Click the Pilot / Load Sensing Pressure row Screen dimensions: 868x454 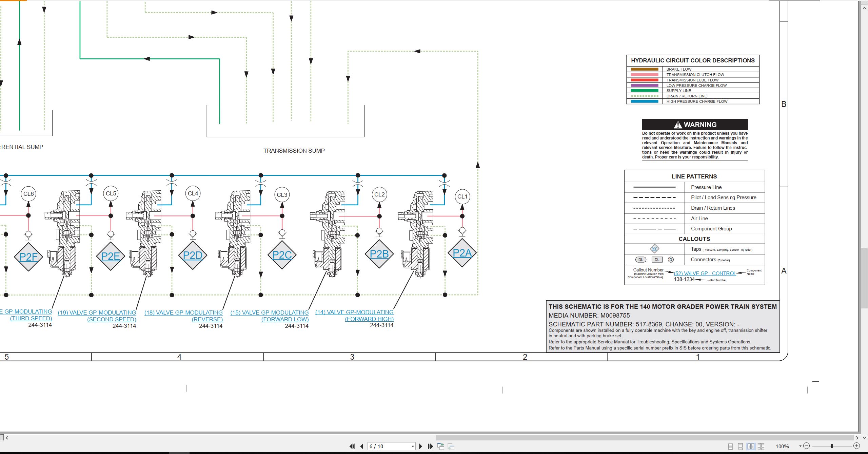click(x=694, y=197)
